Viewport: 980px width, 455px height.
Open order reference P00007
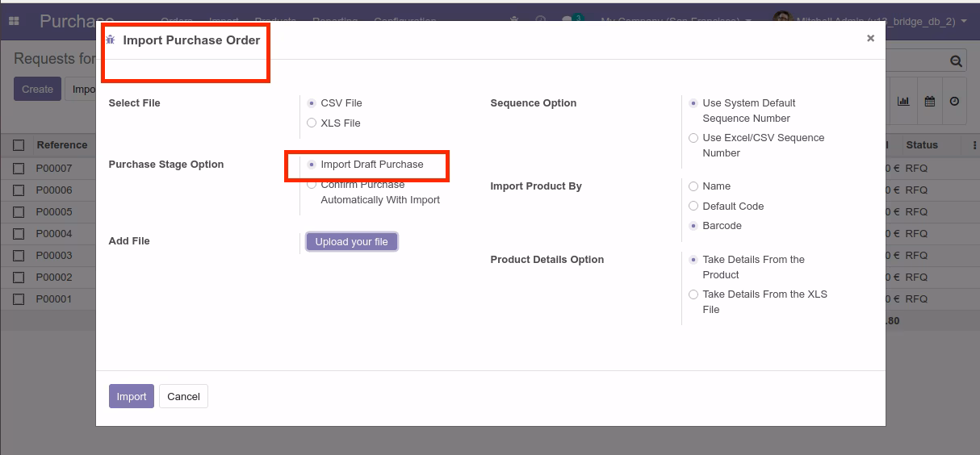(54, 169)
